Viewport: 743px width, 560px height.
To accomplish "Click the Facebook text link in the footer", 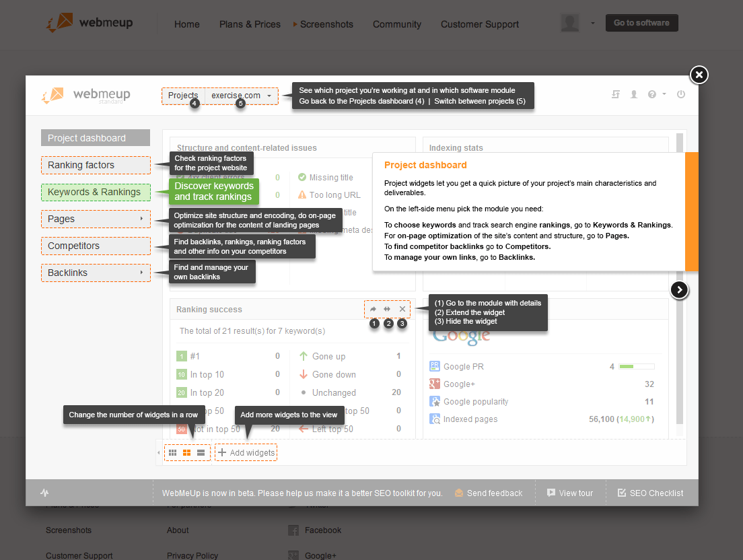I will 322,530.
